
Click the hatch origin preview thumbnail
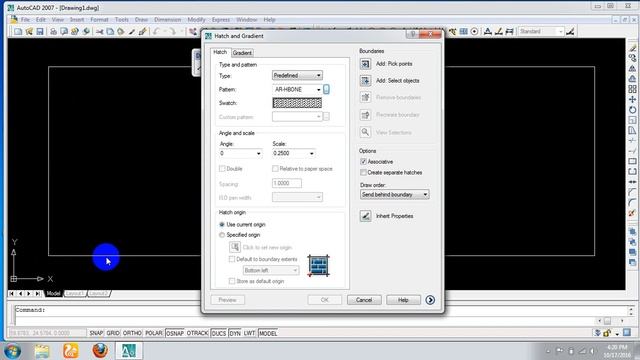(x=318, y=266)
